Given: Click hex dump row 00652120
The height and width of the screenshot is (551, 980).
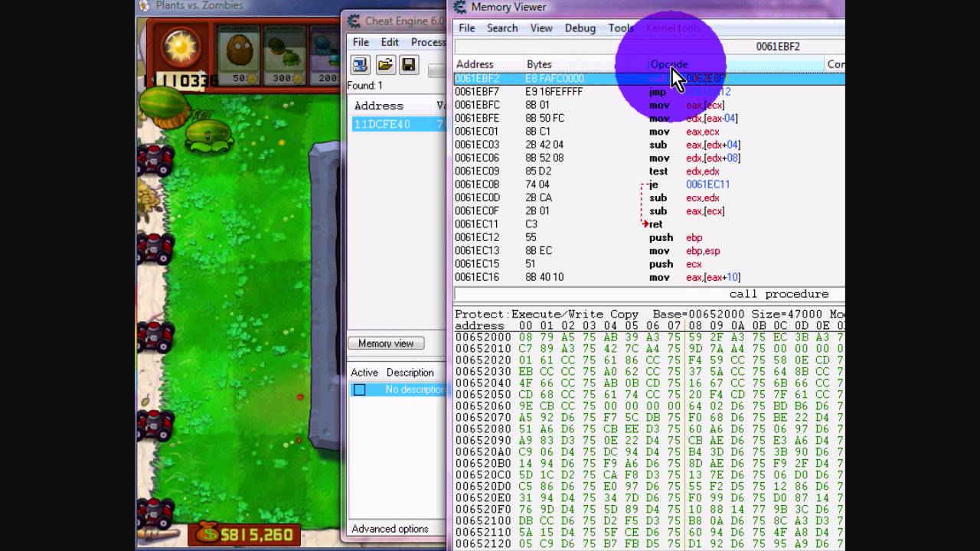Looking at the screenshot, I should pyautogui.click(x=649, y=543).
